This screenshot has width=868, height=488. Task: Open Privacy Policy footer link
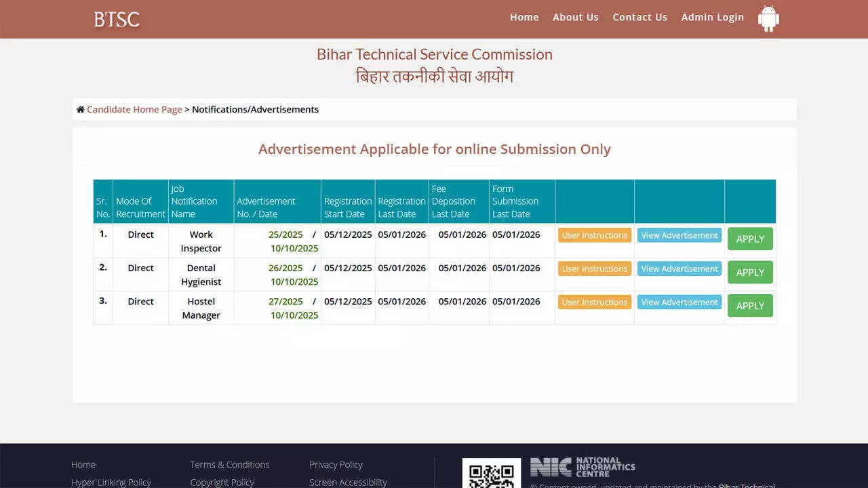coord(336,465)
